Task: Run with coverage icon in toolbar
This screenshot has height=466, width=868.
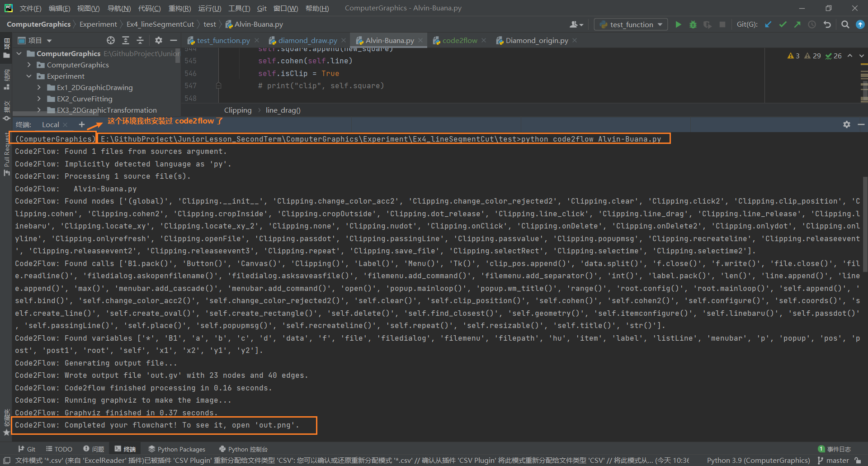Action: (x=708, y=24)
